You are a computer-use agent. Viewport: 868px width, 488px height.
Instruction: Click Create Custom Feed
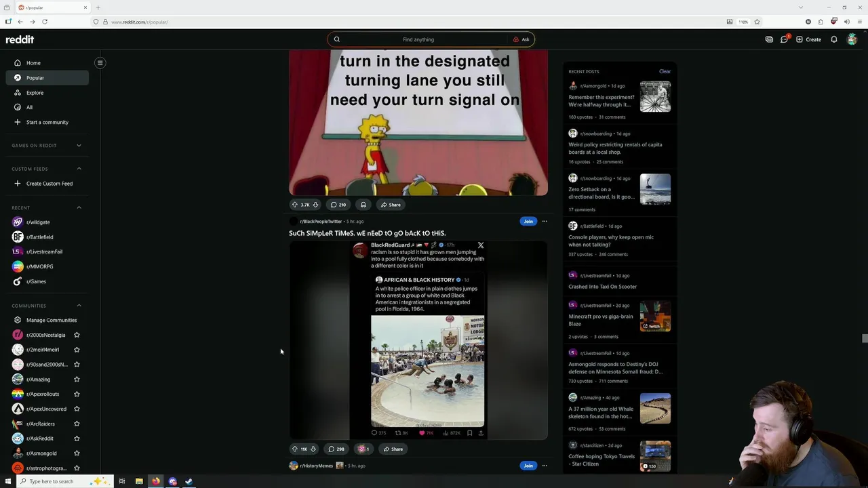click(47, 184)
